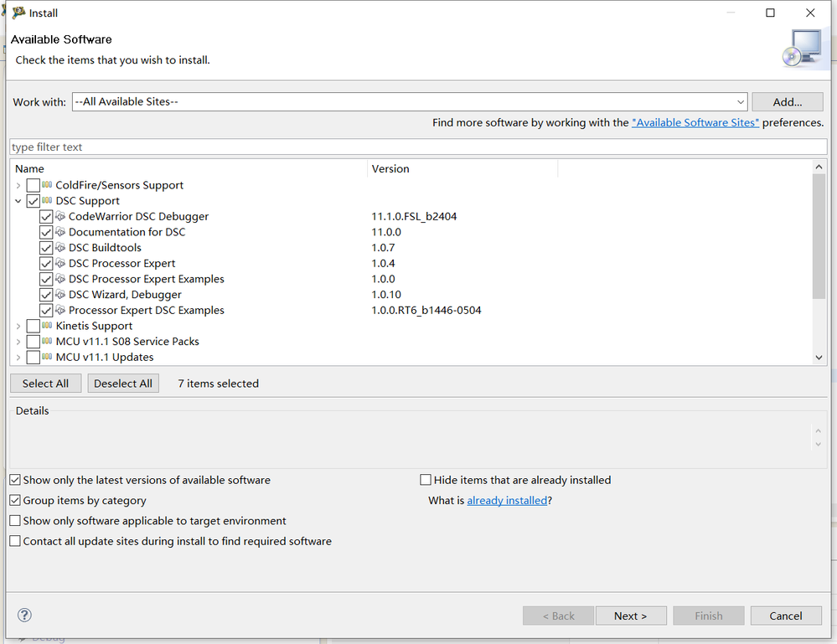Collapse the DSC Support tree node
The width and height of the screenshot is (837, 644).
coord(18,201)
